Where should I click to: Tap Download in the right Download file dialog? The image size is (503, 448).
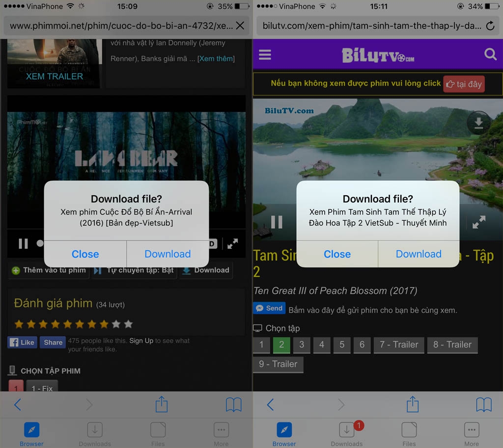419,254
